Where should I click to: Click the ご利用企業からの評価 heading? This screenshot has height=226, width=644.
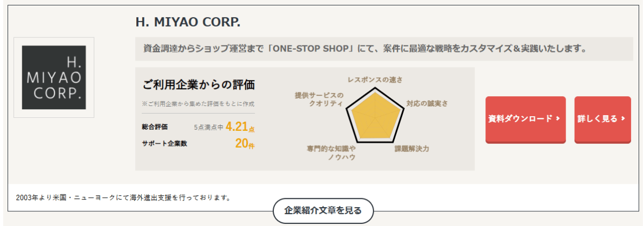(x=199, y=85)
